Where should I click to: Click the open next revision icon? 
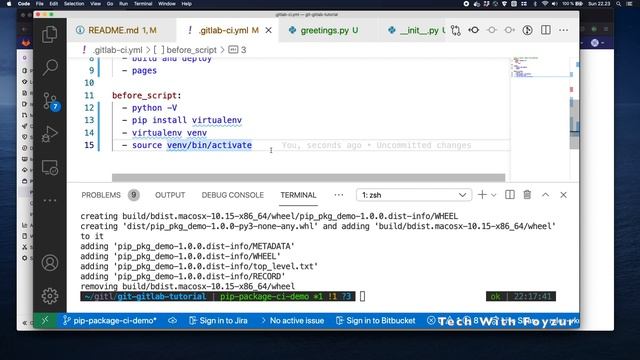pyautogui.click(x=509, y=30)
